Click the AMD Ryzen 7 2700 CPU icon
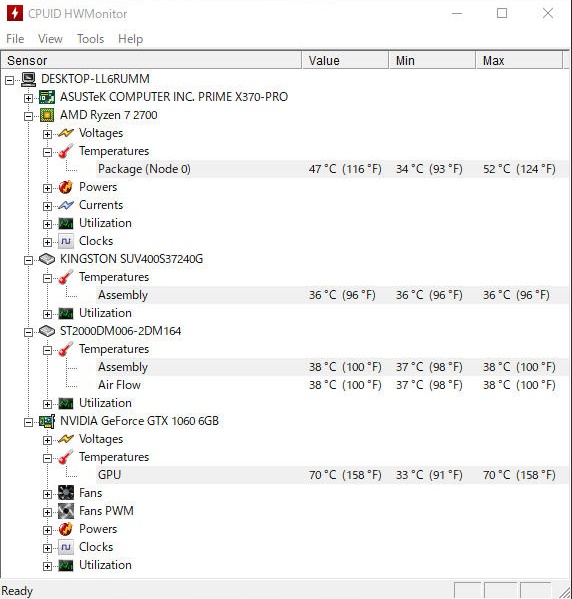The width and height of the screenshot is (572, 599). tap(47, 115)
